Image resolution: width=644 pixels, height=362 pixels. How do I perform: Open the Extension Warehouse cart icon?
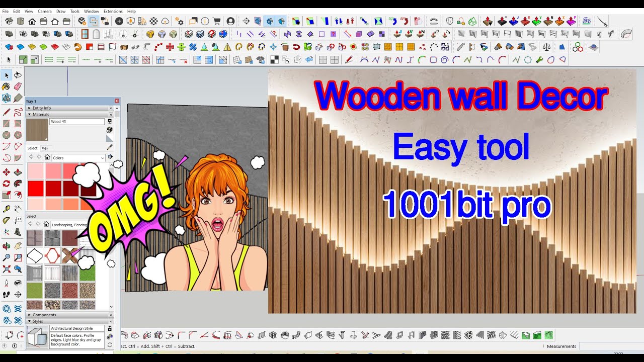click(x=217, y=21)
